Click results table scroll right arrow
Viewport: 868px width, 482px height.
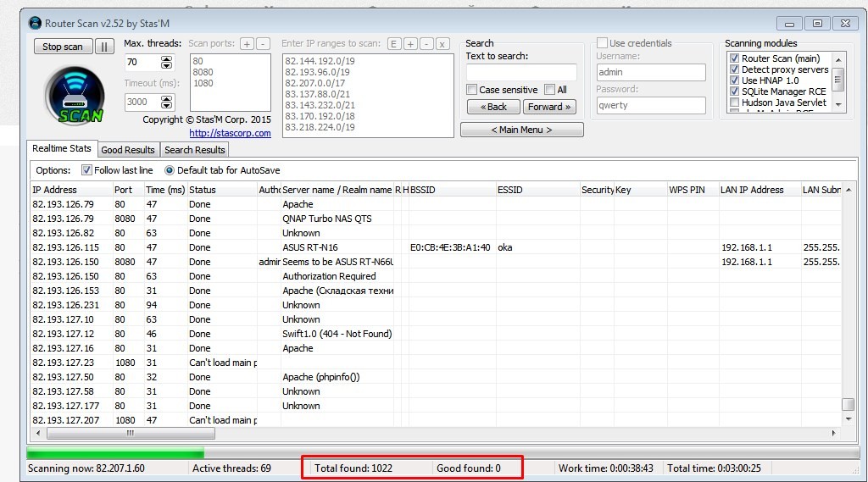click(x=834, y=434)
